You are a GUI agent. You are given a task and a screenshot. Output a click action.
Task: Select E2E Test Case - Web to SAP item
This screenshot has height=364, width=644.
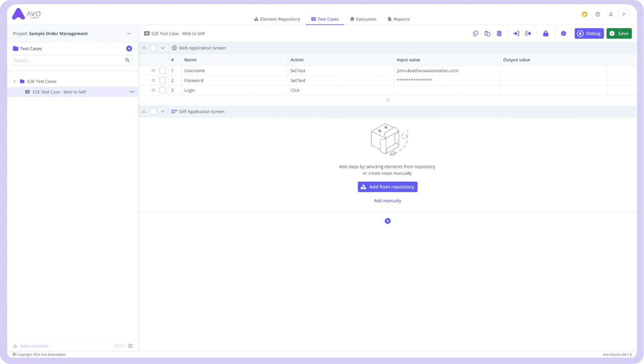click(x=73, y=92)
